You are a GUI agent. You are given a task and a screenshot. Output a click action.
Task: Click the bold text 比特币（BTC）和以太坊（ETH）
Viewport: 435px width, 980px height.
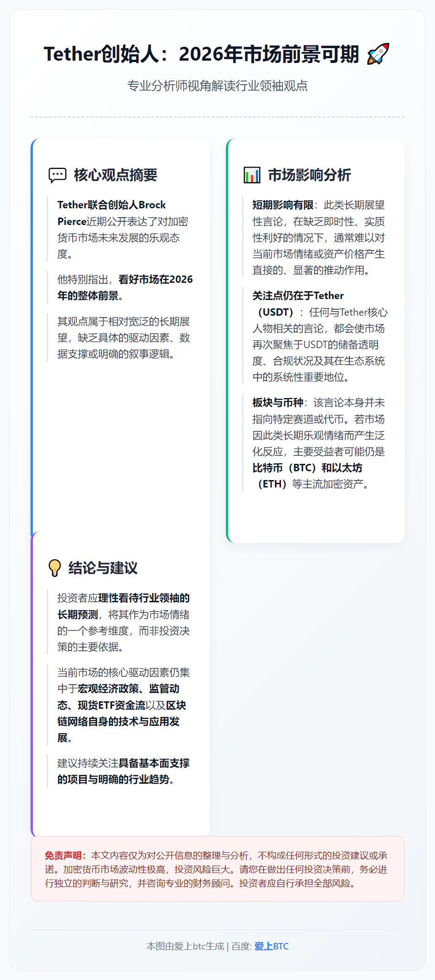point(307,476)
